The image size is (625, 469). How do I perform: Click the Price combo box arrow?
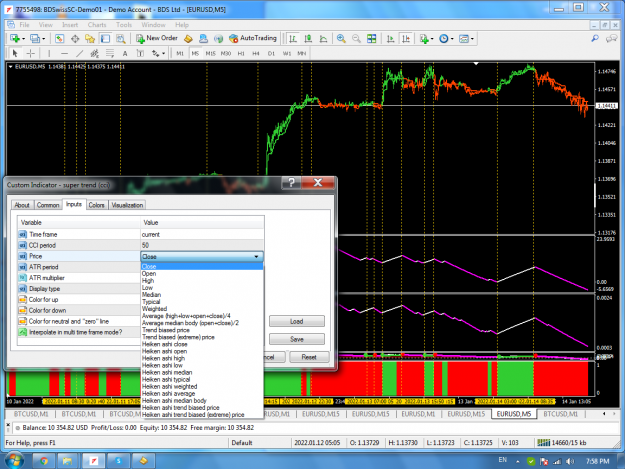[x=257, y=257]
